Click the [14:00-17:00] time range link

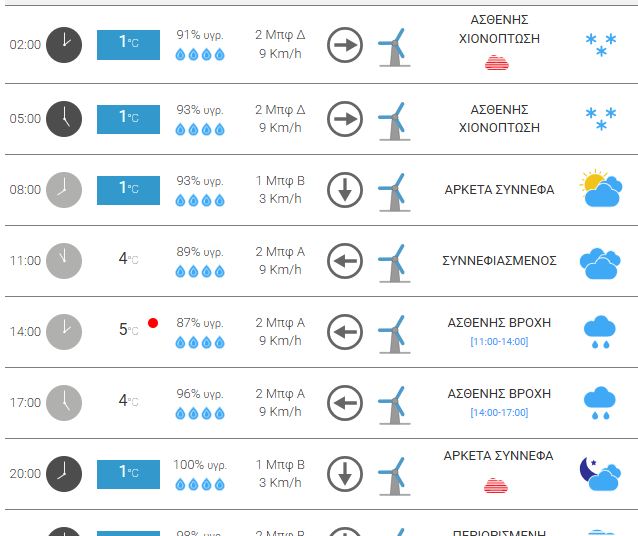[498, 413]
